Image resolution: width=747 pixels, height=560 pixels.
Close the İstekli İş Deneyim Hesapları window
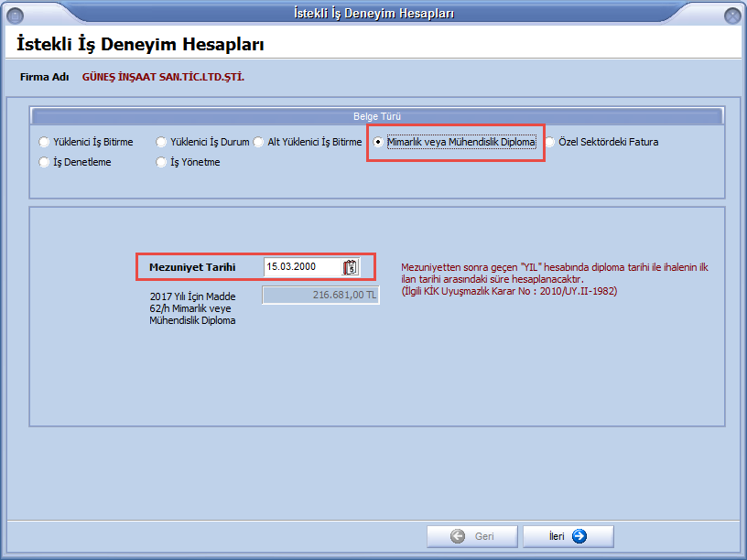point(731,15)
